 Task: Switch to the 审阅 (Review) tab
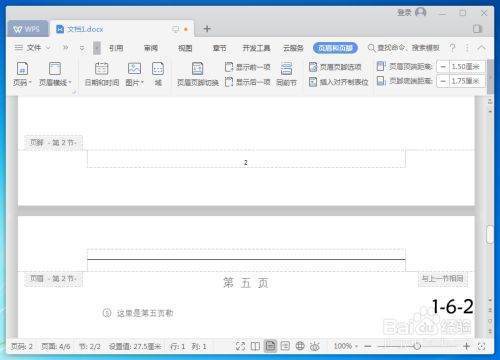(151, 48)
